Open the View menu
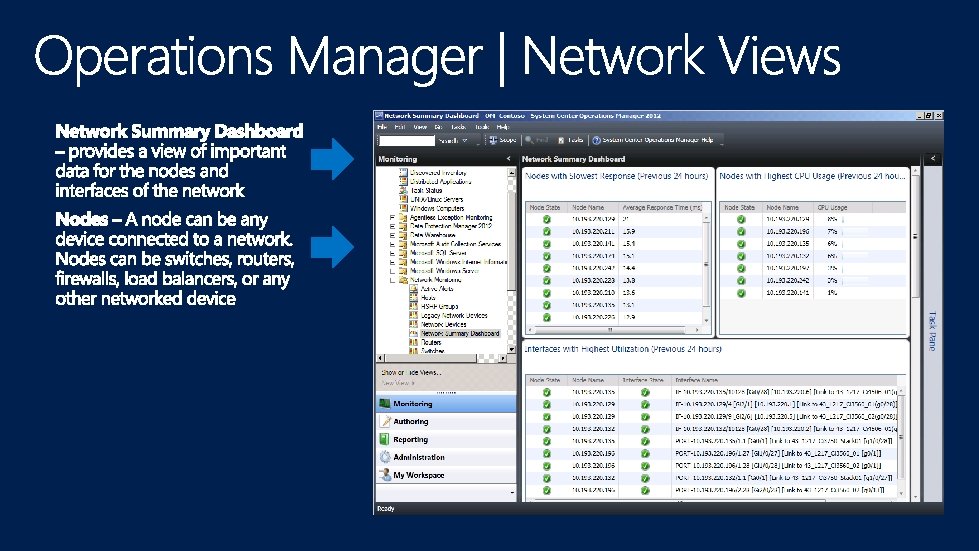Viewport: 979px width, 551px height. click(x=420, y=127)
